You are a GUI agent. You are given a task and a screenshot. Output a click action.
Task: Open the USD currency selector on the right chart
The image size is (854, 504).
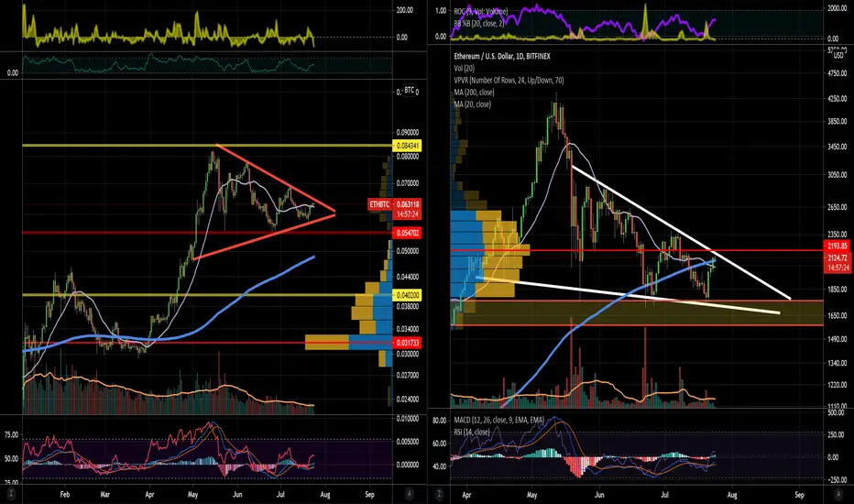(838, 55)
